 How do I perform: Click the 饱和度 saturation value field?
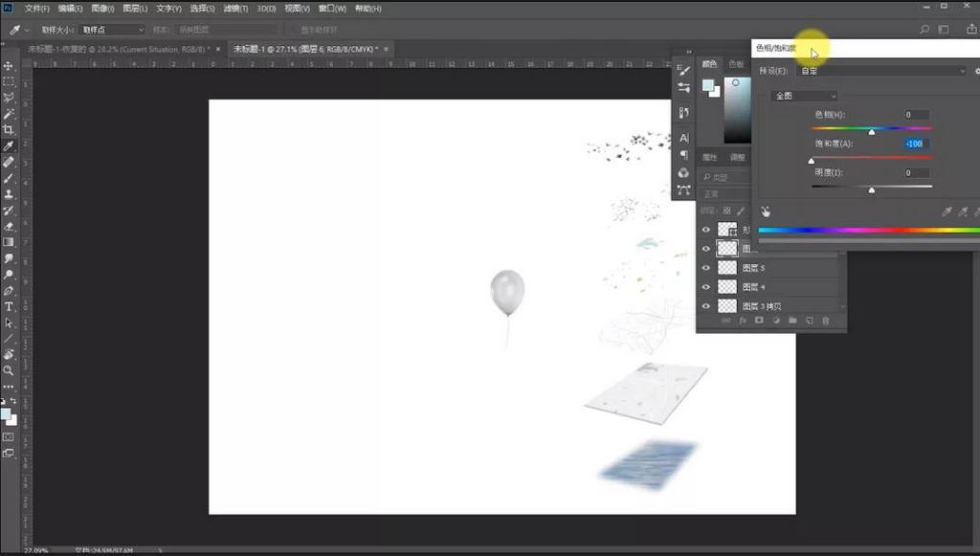(916, 144)
